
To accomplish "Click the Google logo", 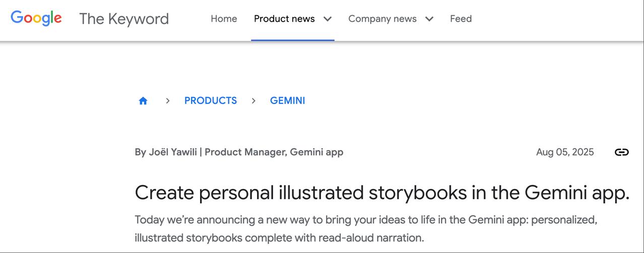I will (36, 19).
